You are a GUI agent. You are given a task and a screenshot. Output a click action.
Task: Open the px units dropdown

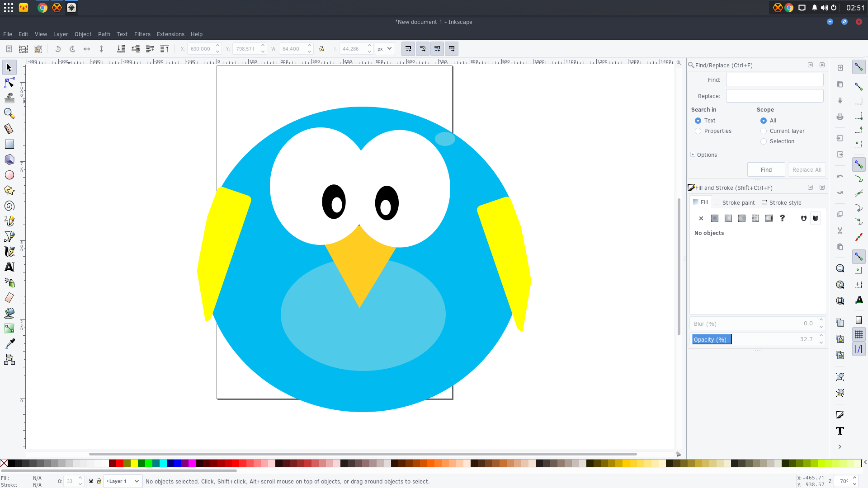[385, 49]
